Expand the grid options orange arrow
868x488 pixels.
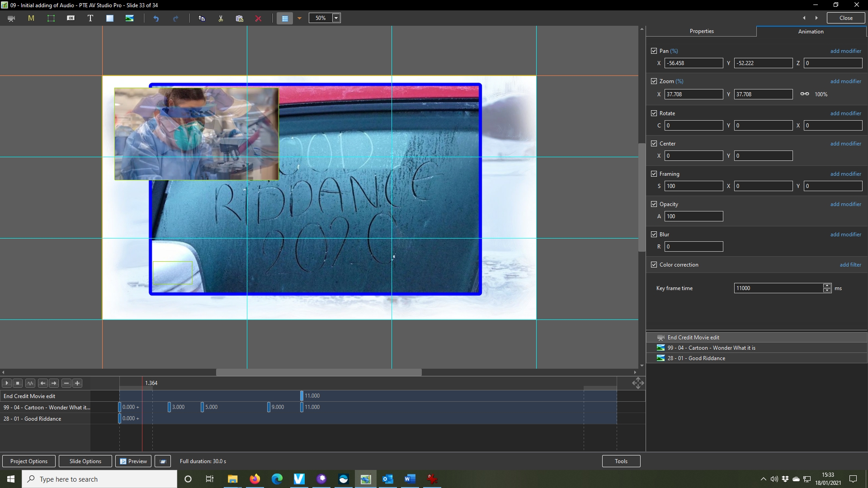(299, 19)
